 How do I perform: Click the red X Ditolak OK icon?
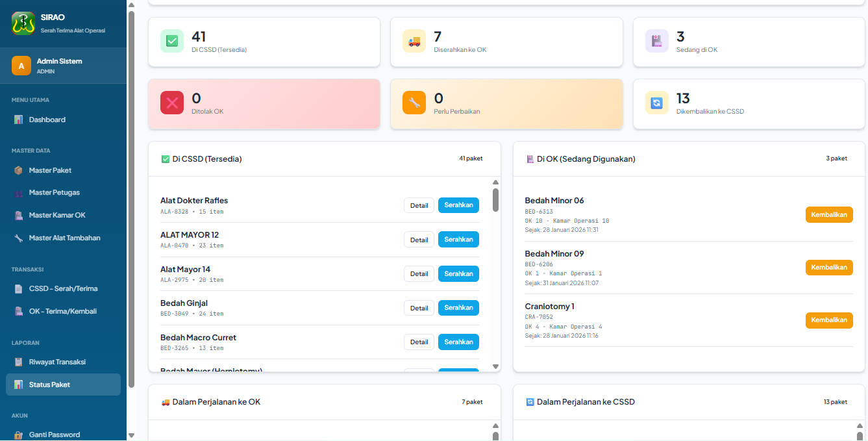(172, 103)
